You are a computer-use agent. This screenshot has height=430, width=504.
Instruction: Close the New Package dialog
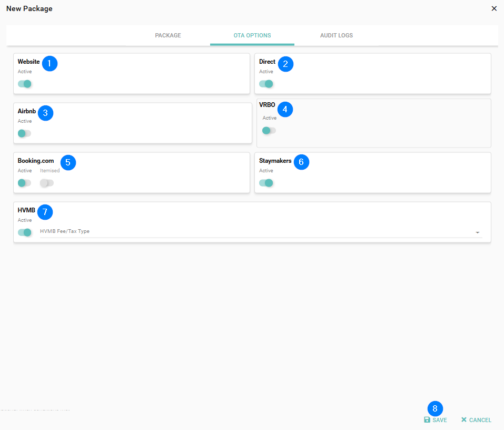click(x=494, y=8)
